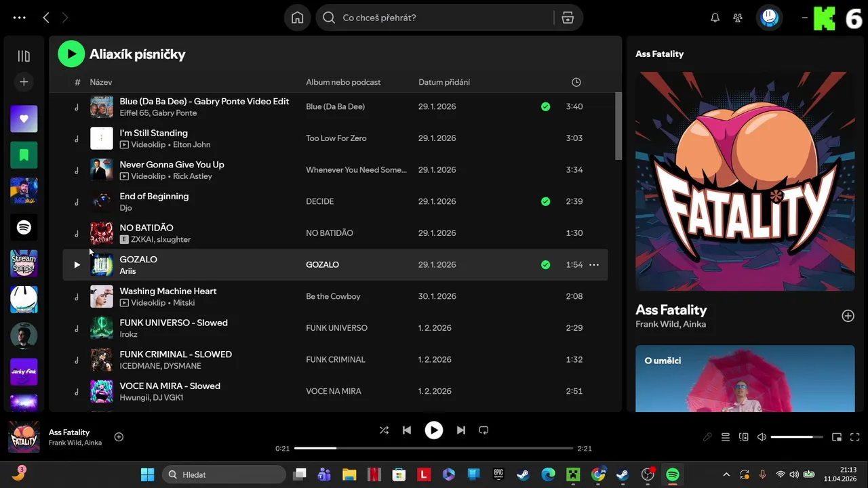The image size is (868, 488).
Task: Open the Ass Fatality cover in panel
Action: pyautogui.click(x=745, y=181)
